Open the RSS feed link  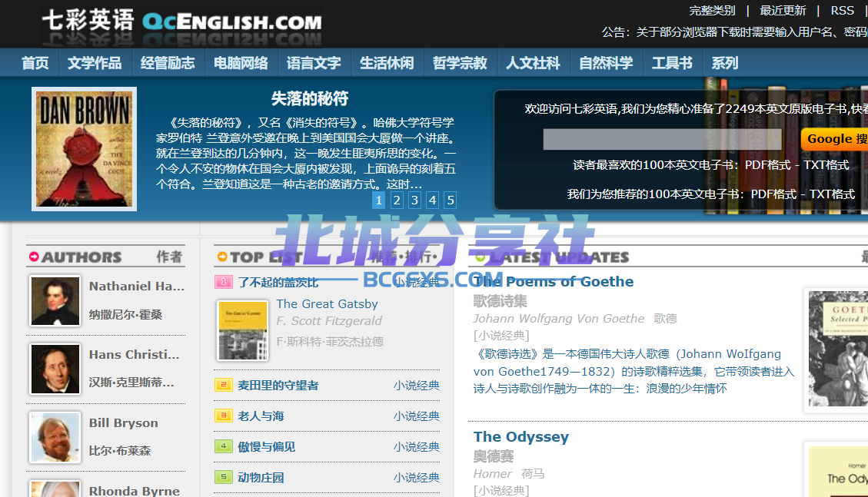[843, 11]
